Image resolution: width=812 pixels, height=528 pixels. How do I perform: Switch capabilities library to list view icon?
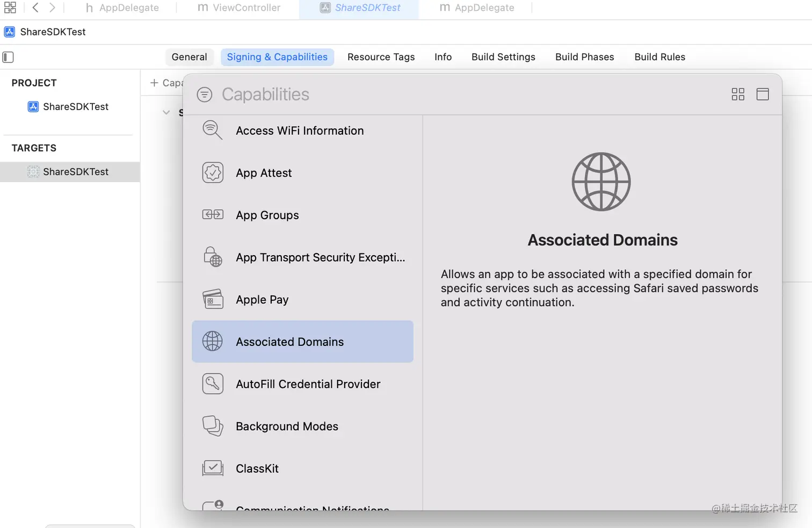point(763,95)
